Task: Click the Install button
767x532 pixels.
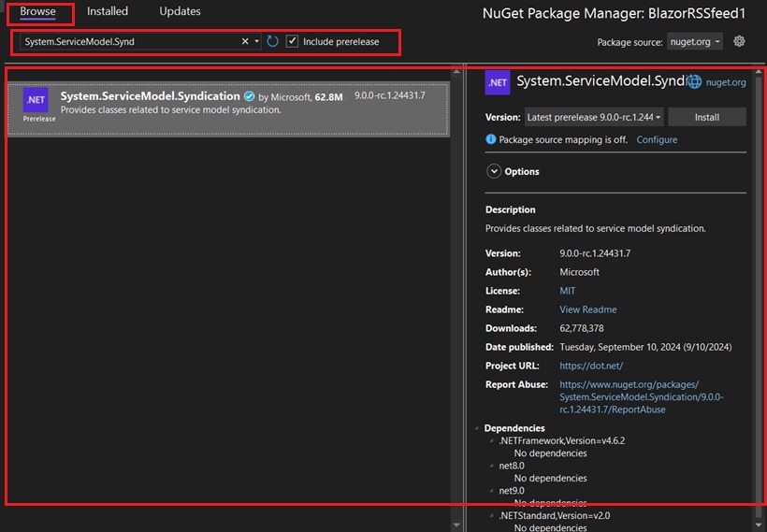Action: click(706, 117)
